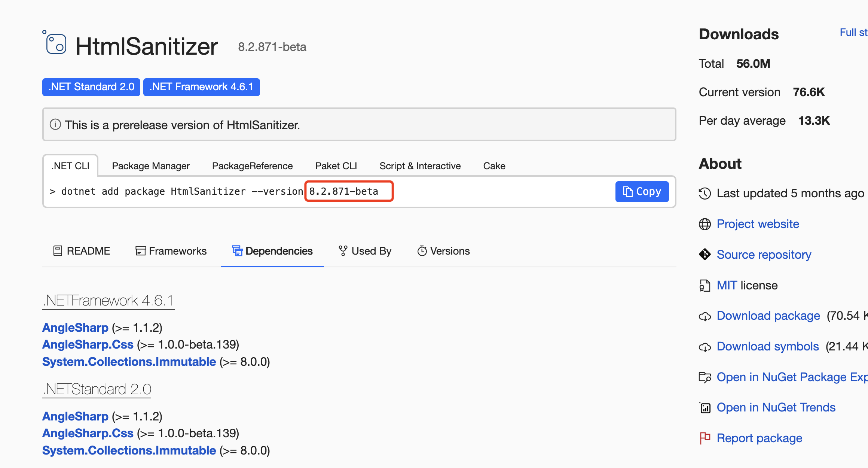
Task: Click the prerelease info circle icon
Action: pos(55,124)
